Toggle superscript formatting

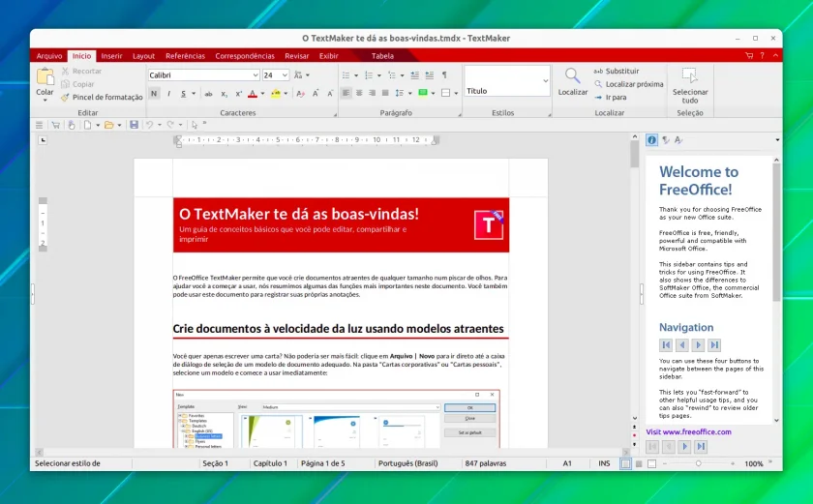[x=238, y=94]
